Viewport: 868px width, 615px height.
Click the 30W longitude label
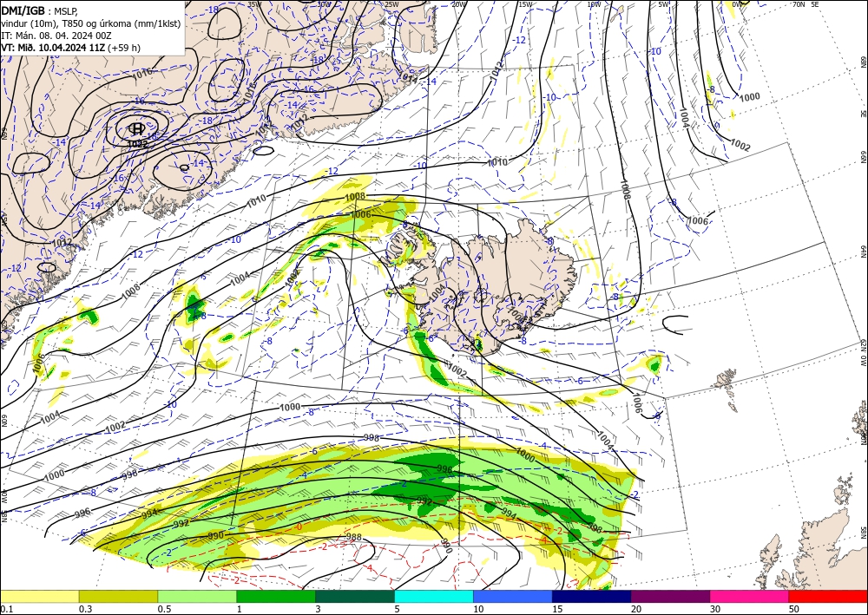[x=325, y=4]
